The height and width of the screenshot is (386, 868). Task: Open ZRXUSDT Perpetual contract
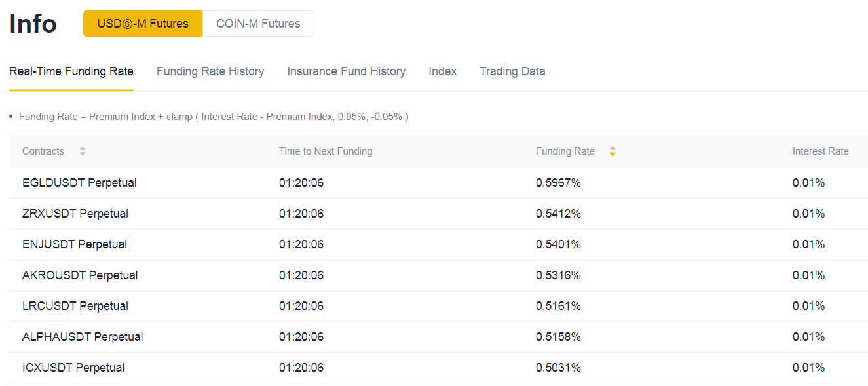(x=75, y=214)
